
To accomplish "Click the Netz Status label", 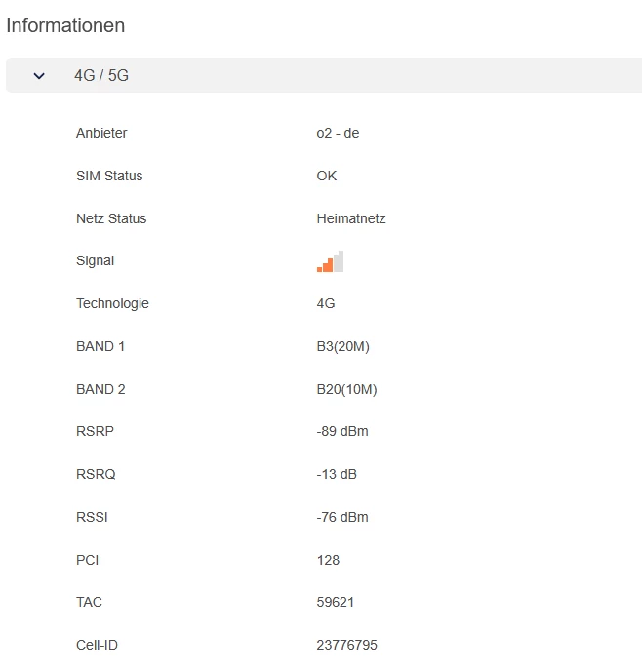I will point(111,218).
